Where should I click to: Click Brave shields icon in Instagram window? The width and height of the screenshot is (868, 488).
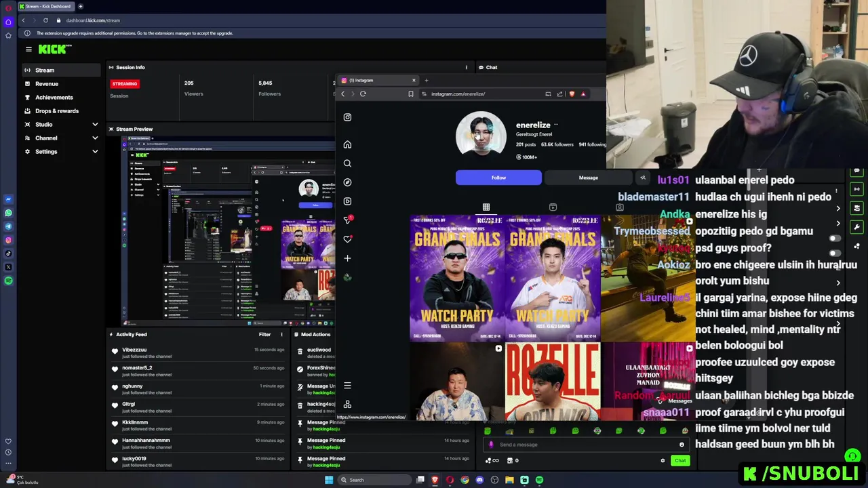coord(572,94)
